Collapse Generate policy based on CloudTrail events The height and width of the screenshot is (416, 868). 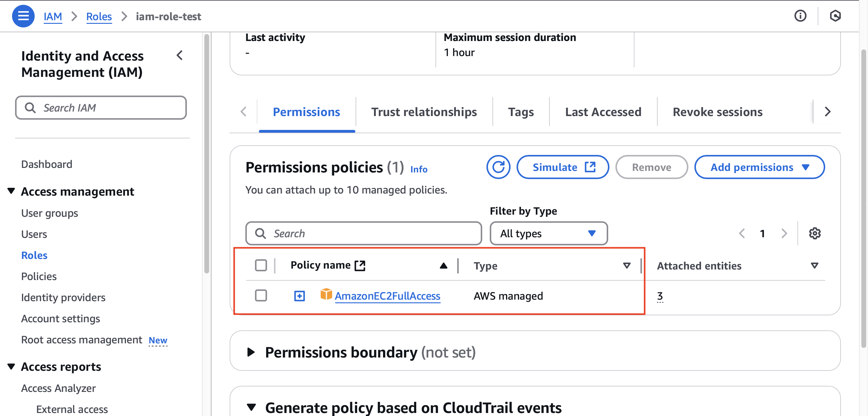point(251,407)
